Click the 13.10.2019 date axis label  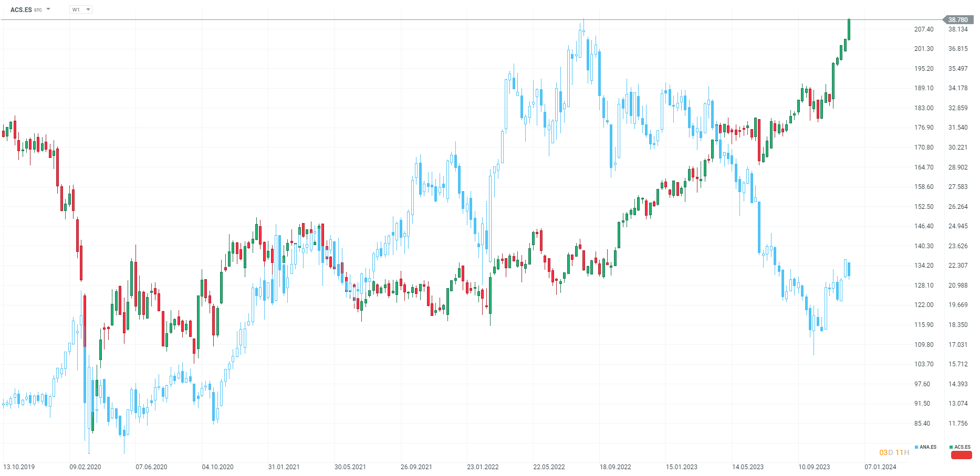19,467
